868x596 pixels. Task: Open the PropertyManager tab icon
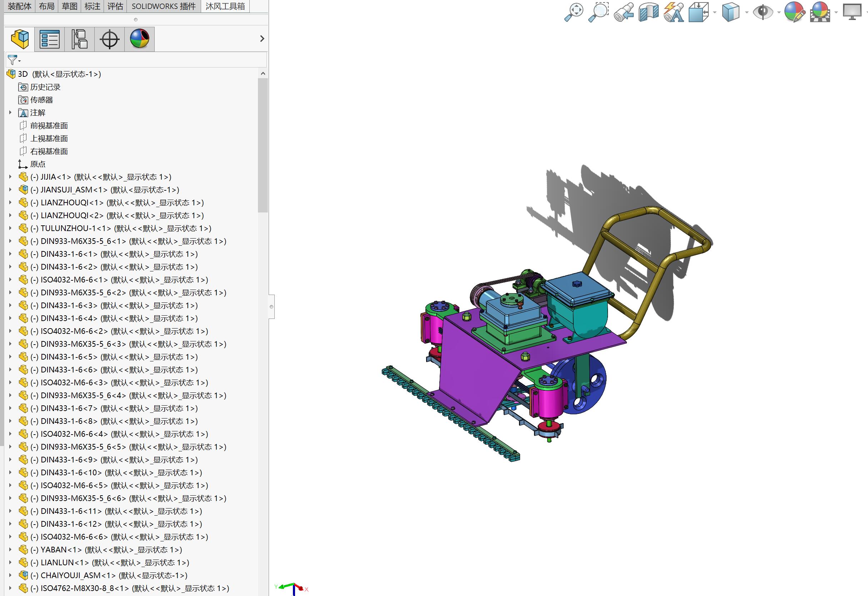pyautogui.click(x=50, y=39)
